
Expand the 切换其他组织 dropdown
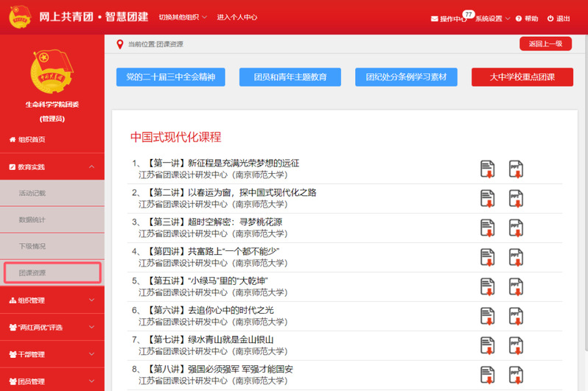[x=183, y=17]
